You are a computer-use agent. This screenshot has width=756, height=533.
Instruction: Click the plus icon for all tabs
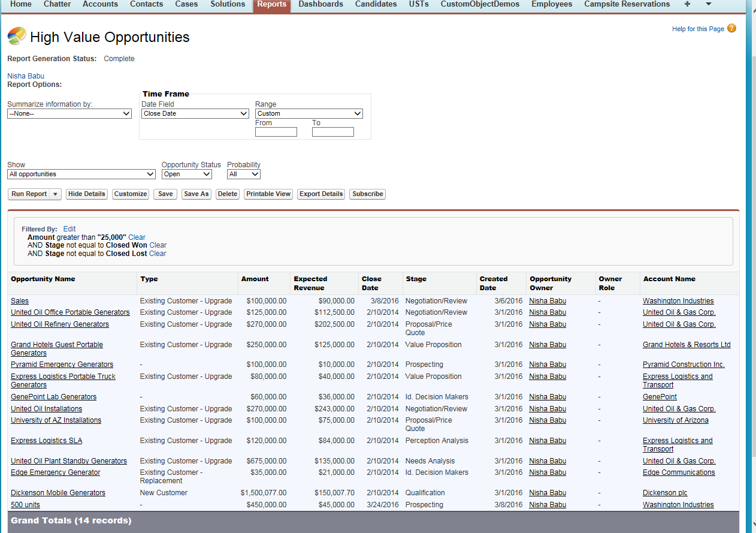pyautogui.click(x=687, y=4)
